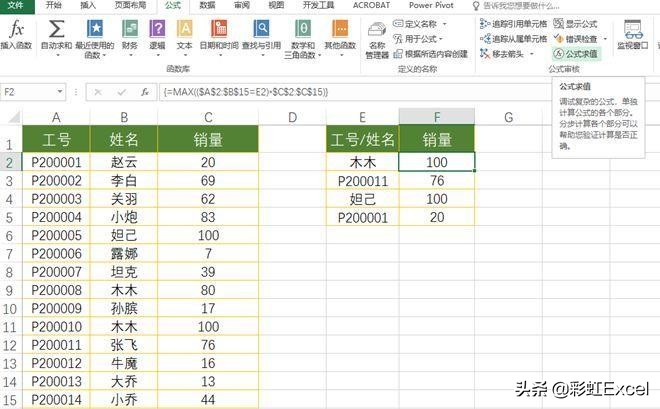
Task: Click the formula bar Cancel (X) button
Action: pos(98,92)
